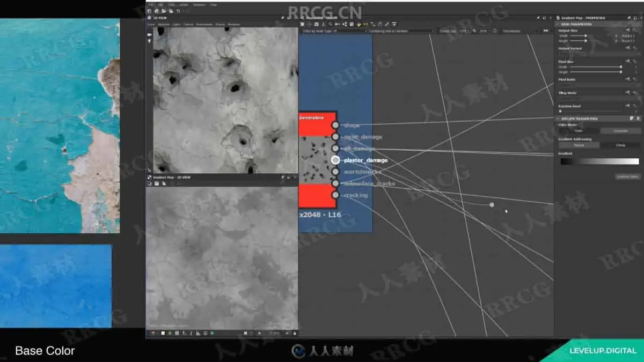Select the Grayscale color mode

coord(620,131)
